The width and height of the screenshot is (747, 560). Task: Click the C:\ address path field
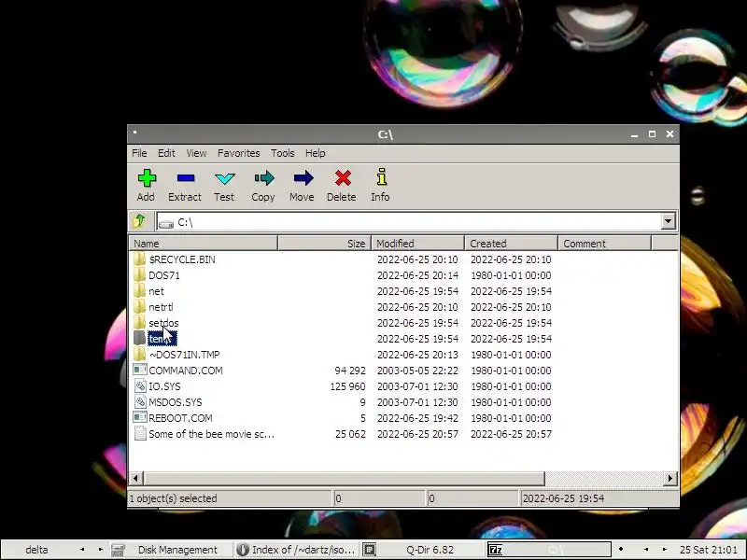pyautogui.click(x=410, y=222)
